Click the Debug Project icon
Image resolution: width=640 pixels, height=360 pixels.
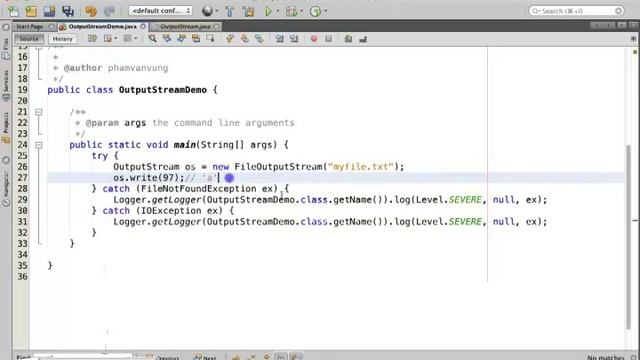291,11
